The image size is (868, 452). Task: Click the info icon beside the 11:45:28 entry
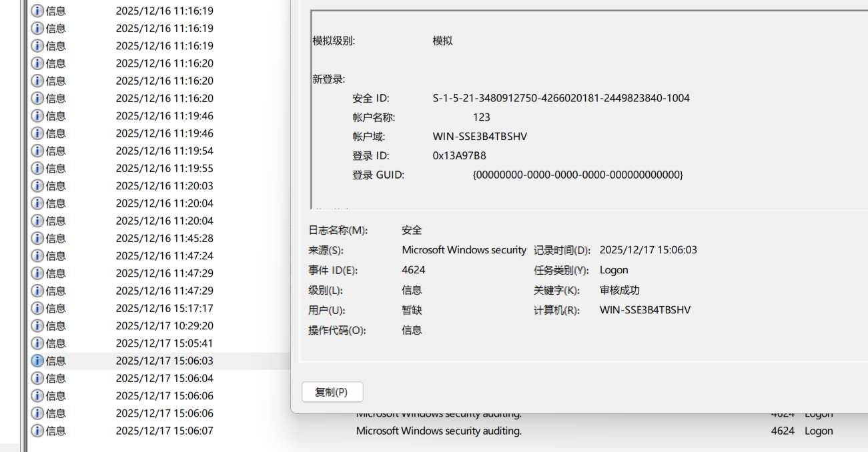[38, 238]
